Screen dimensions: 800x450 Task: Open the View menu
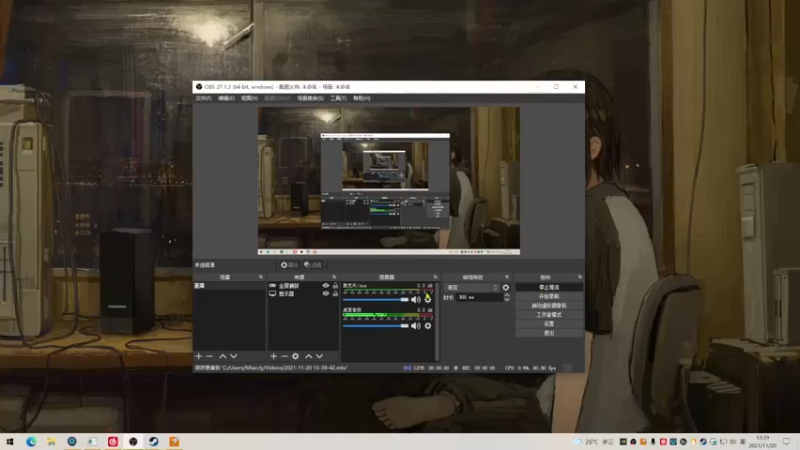(249, 98)
